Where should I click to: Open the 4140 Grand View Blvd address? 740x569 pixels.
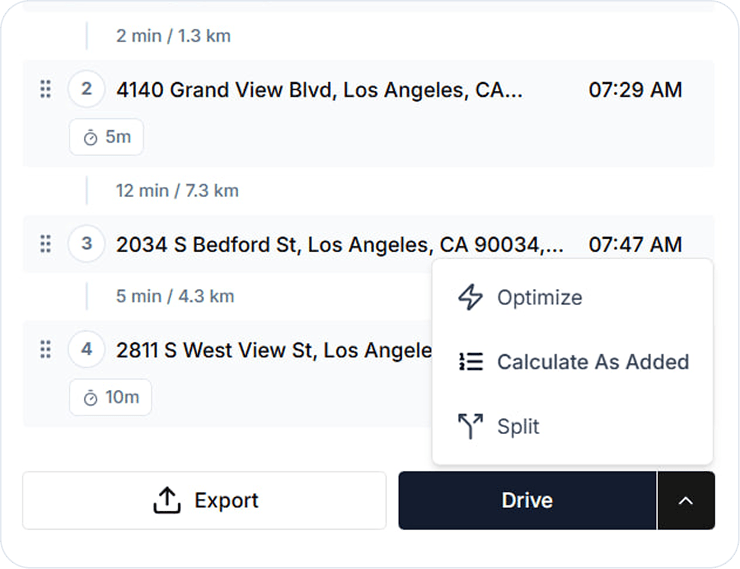[319, 90]
